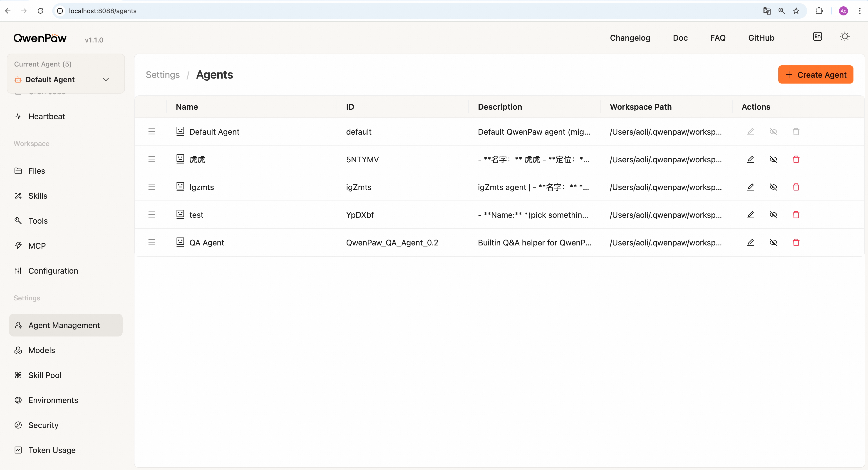Screen dimensions: 868x470
Task: Delete the QA Agent row
Action: click(x=796, y=242)
